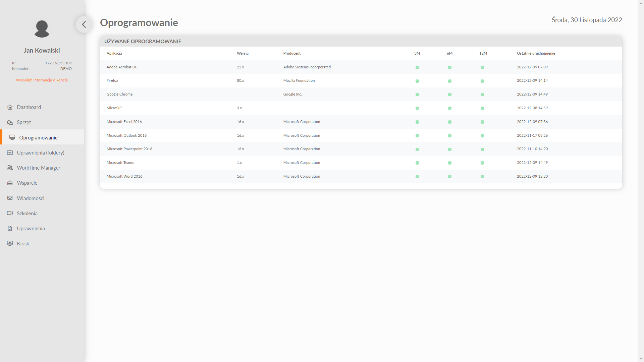Click the Microsoft Powerpoint 3M green indicator
The image size is (644, 362).
[x=417, y=149]
